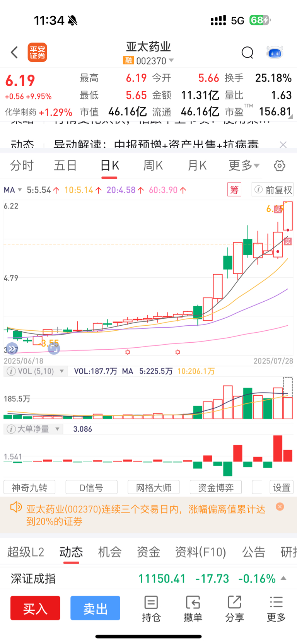This screenshot has width=297, height=644.
Task: Select the lower 动态 tab
Action: (71, 552)
